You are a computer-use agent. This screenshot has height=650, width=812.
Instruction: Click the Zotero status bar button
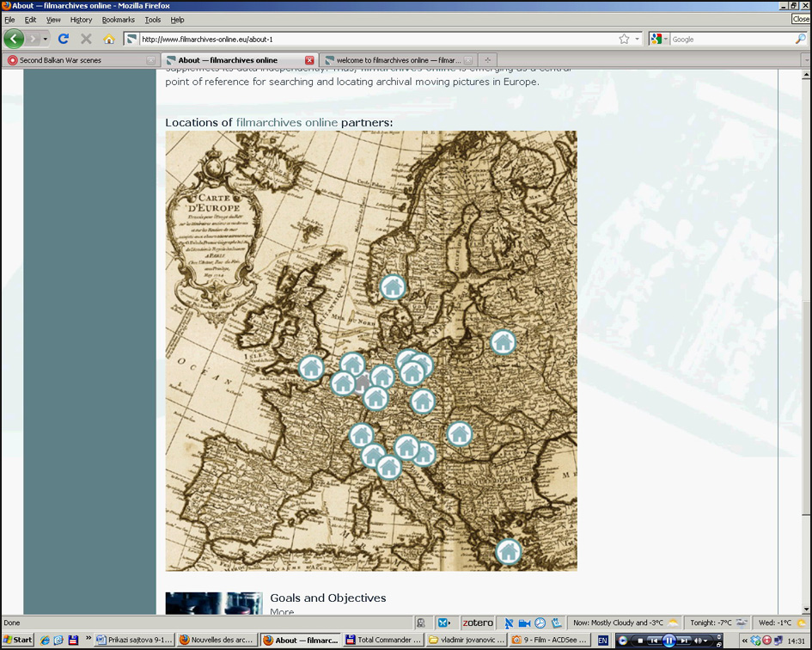478,622
